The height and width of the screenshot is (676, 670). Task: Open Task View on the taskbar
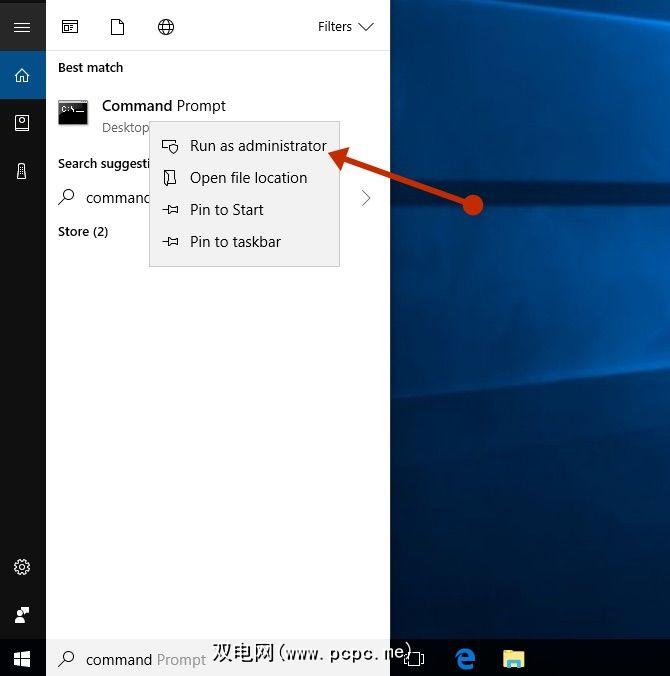pyautogui.click(x=414, y=659)
